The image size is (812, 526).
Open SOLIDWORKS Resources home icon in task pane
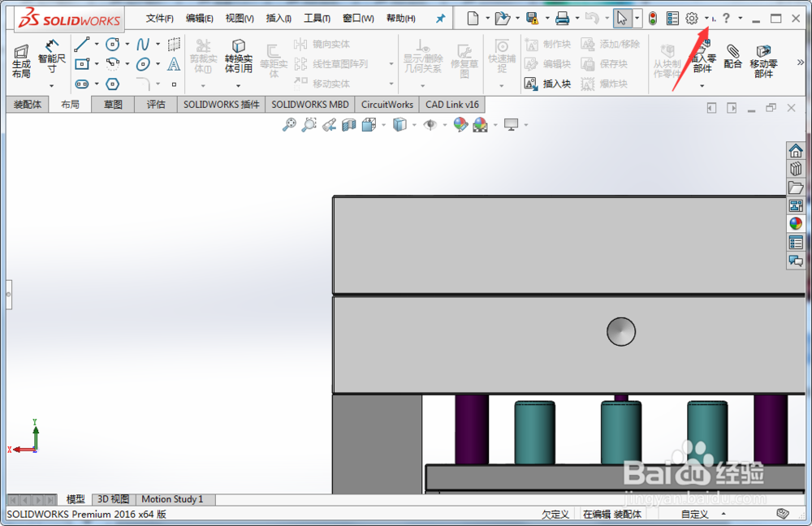[796, 151]
